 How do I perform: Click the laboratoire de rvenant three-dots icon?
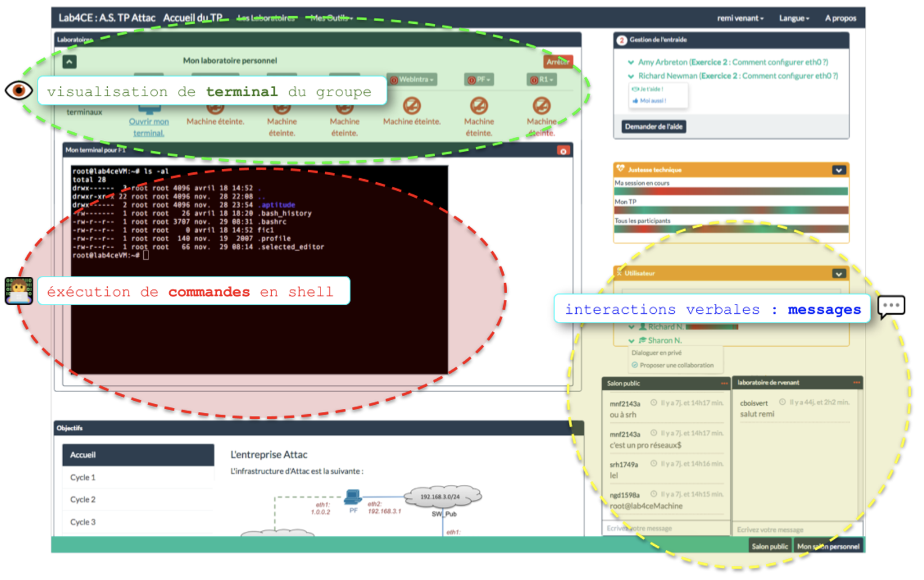pyautogui.click(x=856, y=383)
